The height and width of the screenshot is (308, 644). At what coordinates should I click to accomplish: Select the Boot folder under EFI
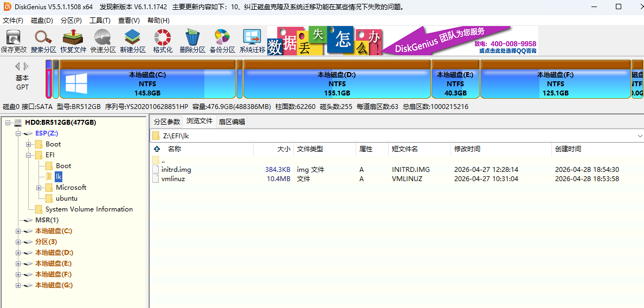click(x=63, y=166)
